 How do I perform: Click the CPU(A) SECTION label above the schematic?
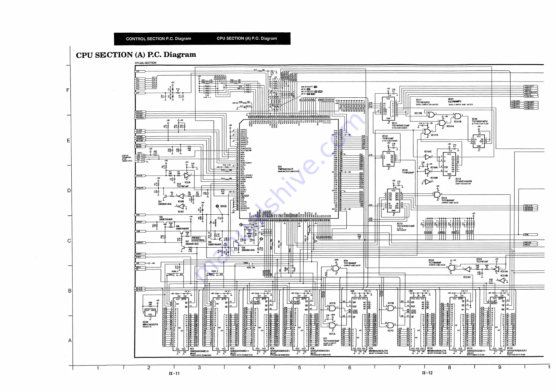pyautogui.click(x=145, y=63)
